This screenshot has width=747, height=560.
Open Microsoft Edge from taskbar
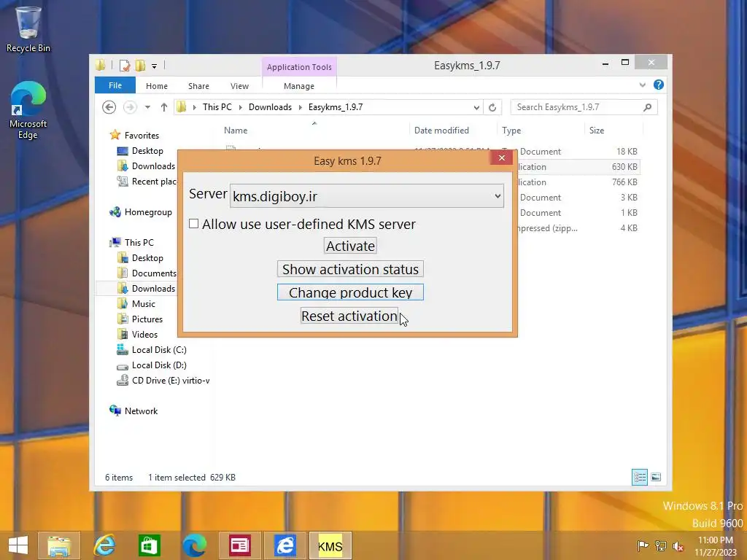[194, 545]
